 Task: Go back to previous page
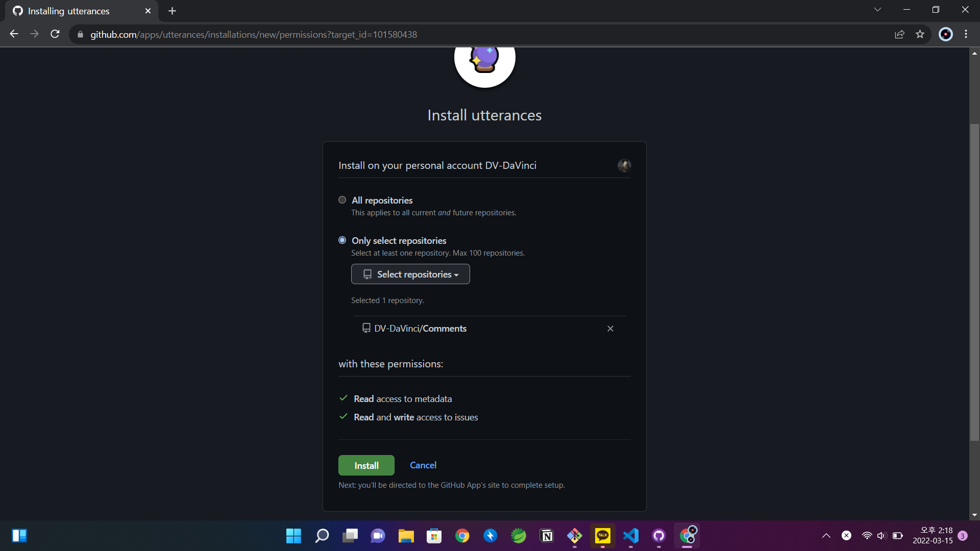pyautogui.click(x=14, y=34)
